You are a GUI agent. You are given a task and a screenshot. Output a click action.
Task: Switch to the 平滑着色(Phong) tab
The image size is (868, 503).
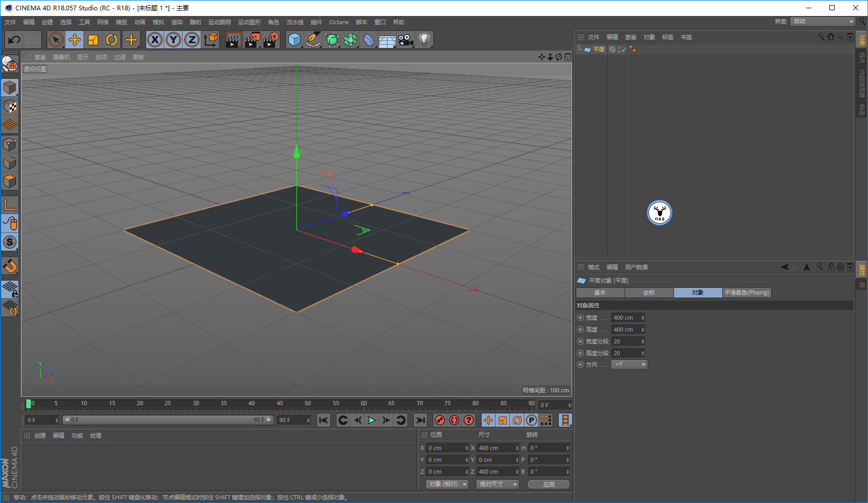747,292
